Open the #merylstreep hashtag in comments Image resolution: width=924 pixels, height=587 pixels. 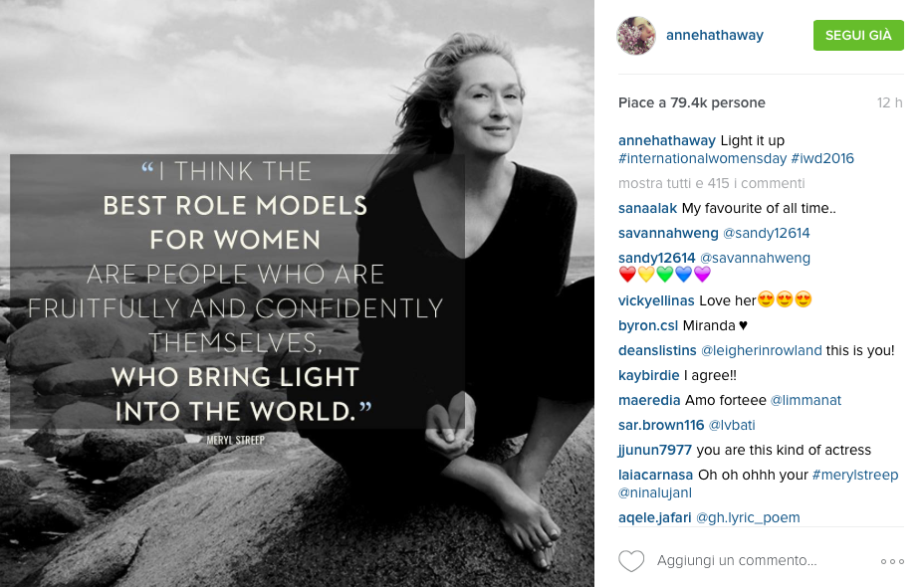(x=855, y=475)
